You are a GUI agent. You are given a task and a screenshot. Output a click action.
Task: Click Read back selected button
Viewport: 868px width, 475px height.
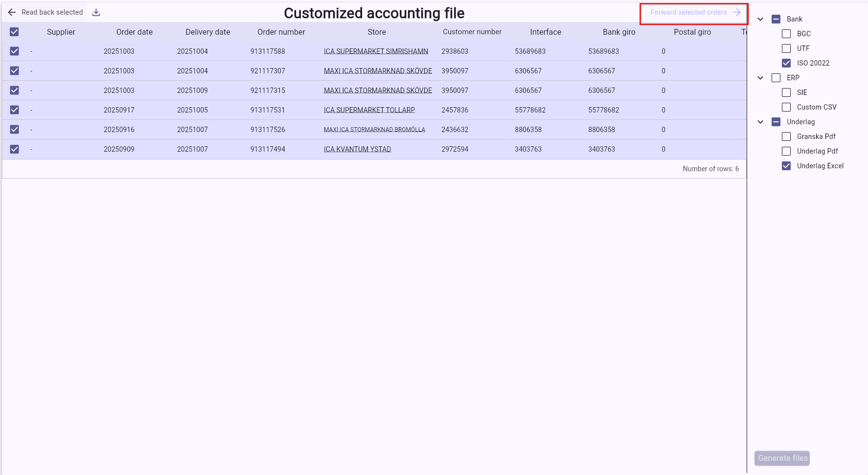pos(45,12)
